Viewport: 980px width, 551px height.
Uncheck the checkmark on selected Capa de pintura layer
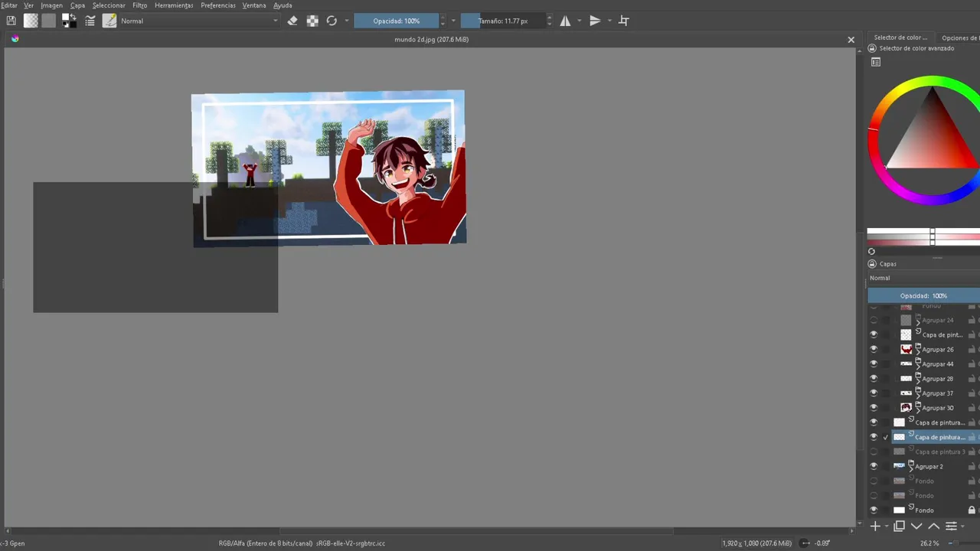click(x=886, y=437)
